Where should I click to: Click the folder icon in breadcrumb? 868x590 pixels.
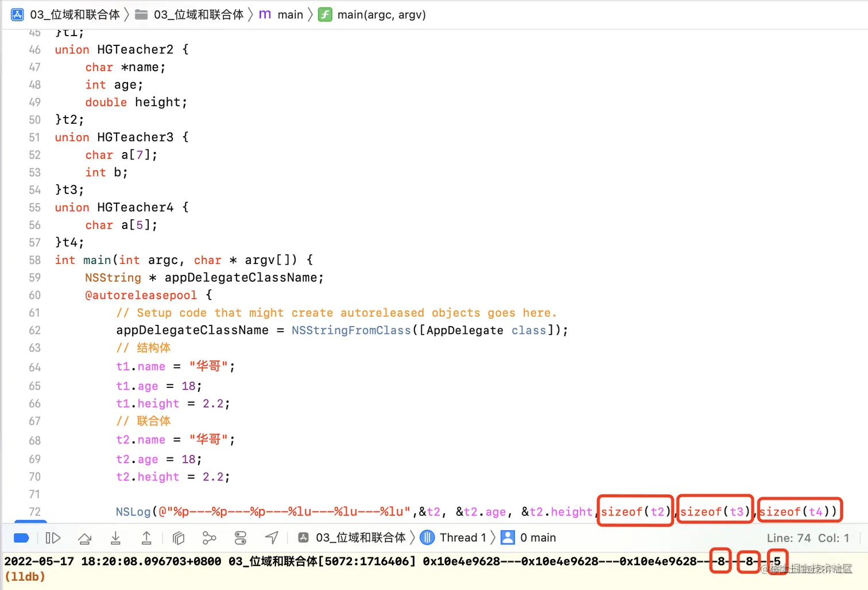coord(141,14)
